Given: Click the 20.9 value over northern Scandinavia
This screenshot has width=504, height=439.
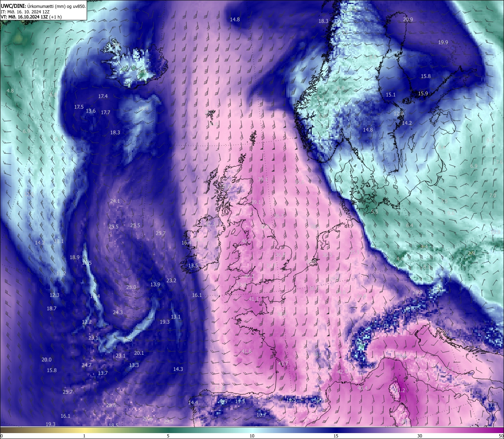Looking at the screenshot, I should point(408,20).
